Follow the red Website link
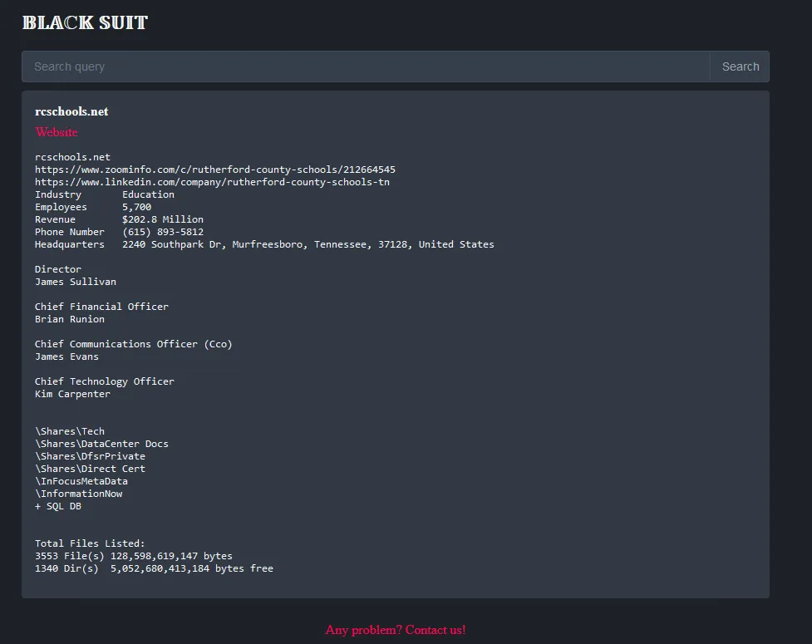 (57, 132)
